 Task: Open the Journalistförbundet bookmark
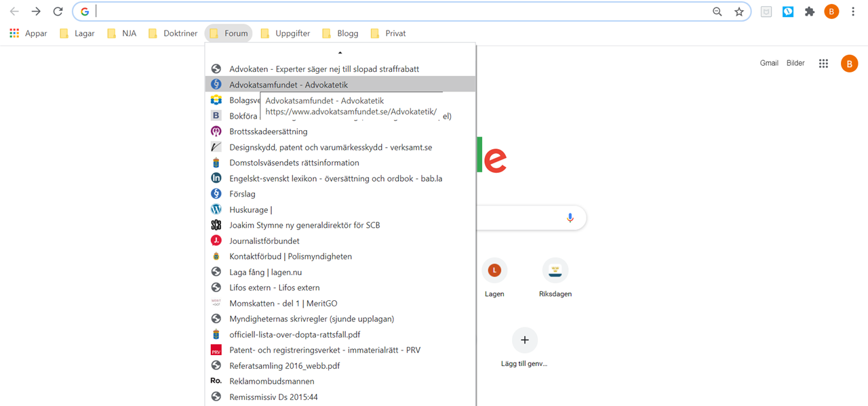point(340,241)
